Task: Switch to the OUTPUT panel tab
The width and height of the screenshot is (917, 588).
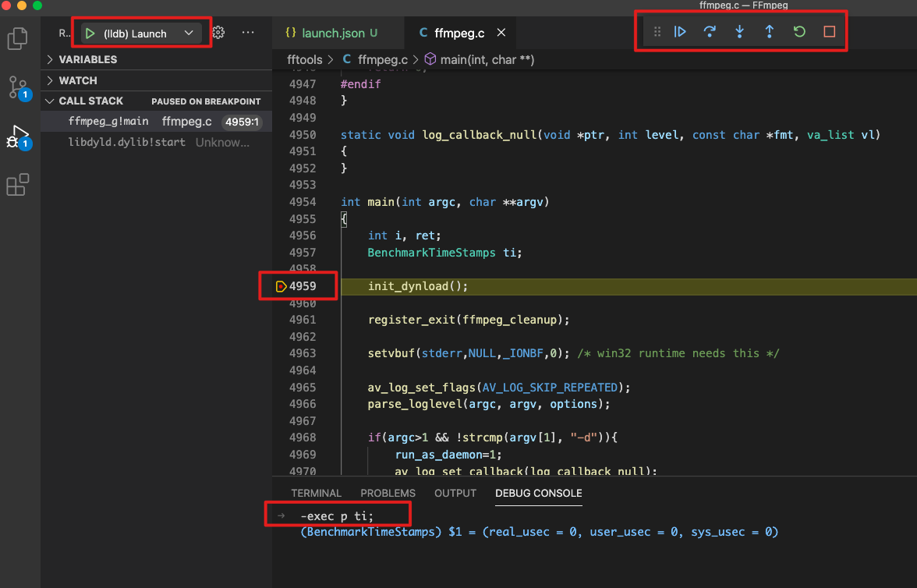Action: [455, 493]
